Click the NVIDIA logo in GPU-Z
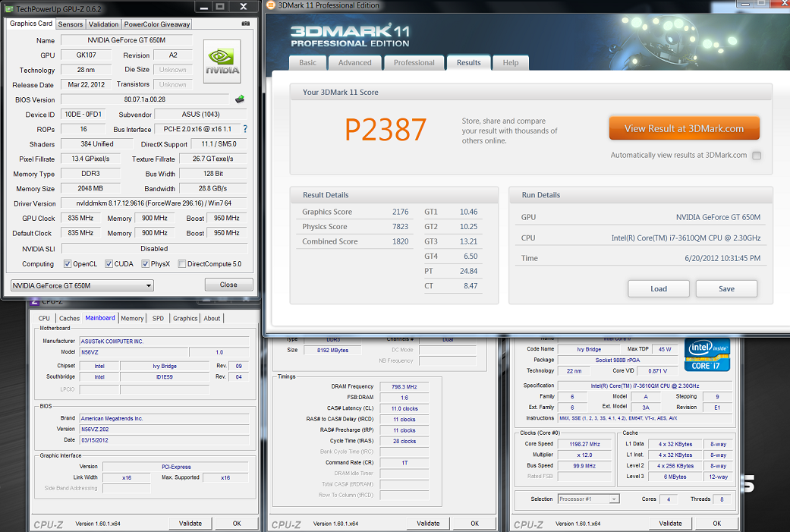The image size is (790, 532). 222,61
